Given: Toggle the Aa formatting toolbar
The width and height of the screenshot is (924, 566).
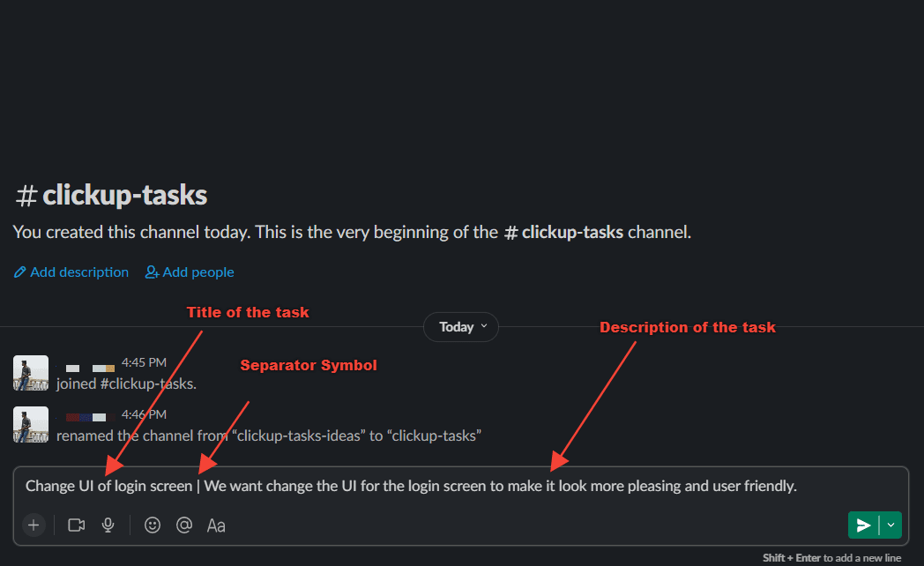Looking at the screenshot, I should pos(216,525).
